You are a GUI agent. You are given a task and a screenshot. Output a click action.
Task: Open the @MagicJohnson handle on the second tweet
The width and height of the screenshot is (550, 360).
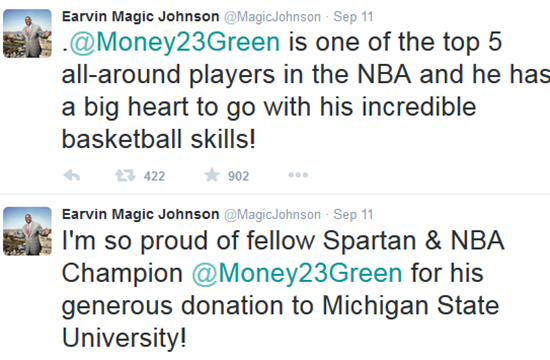tap(272, 215)
